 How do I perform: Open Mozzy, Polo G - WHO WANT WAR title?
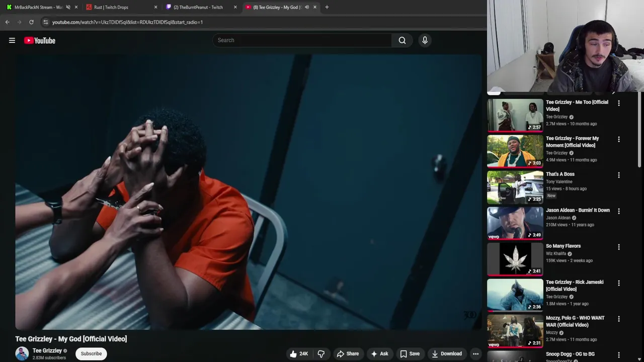pyautogui.click(x=575, y=321)
